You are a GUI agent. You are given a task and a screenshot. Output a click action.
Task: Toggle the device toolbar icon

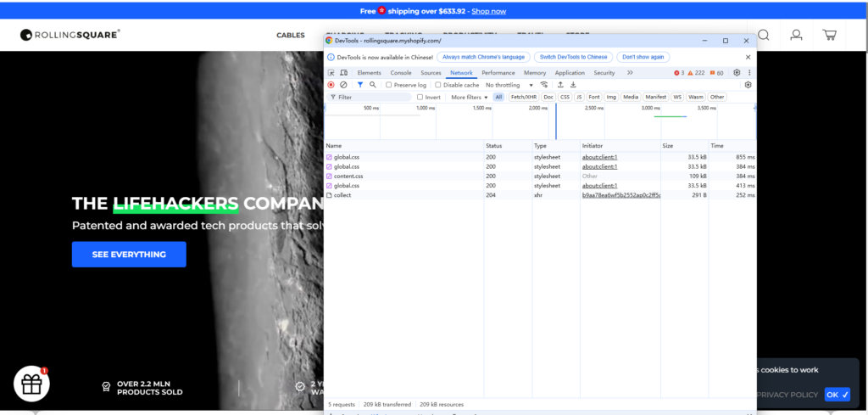[x=344, y=73]
